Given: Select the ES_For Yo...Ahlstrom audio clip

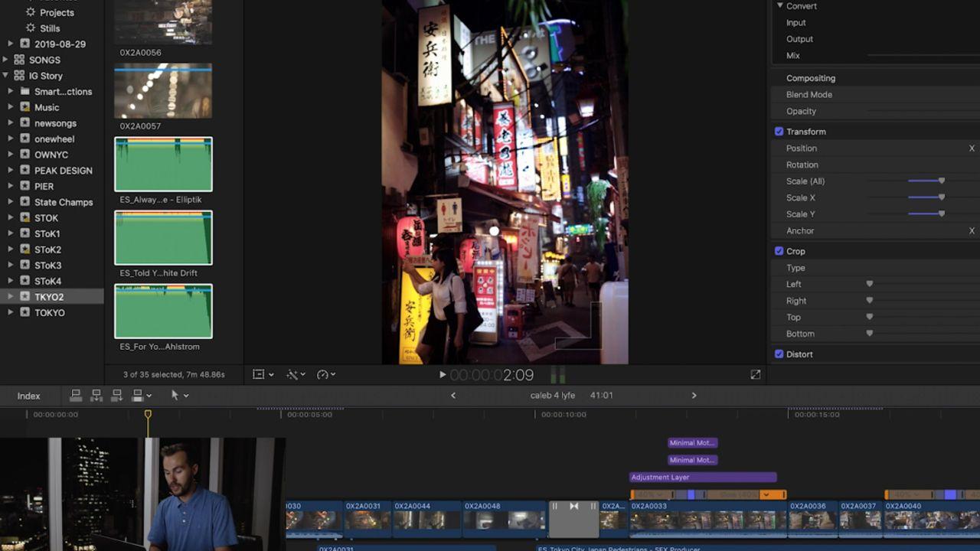Looking at the screenshot, I should coord(163,311).
